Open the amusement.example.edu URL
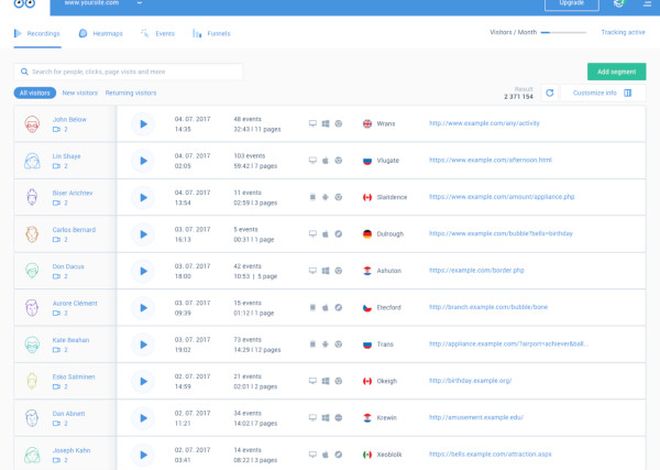Screen dimensions: 660x470 [476, 417]
